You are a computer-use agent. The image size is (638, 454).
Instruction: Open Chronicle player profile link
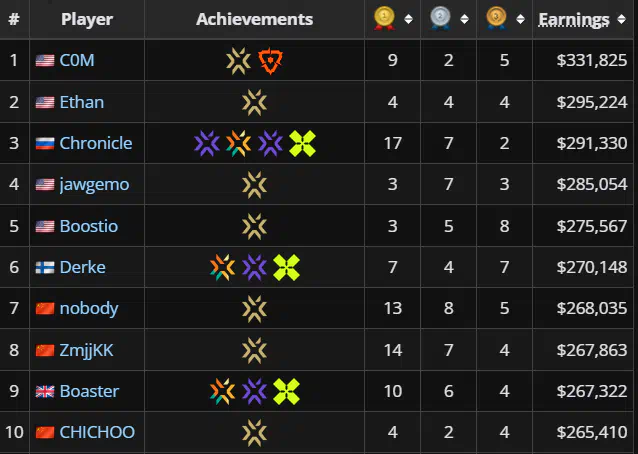click(x=96, y=143)
